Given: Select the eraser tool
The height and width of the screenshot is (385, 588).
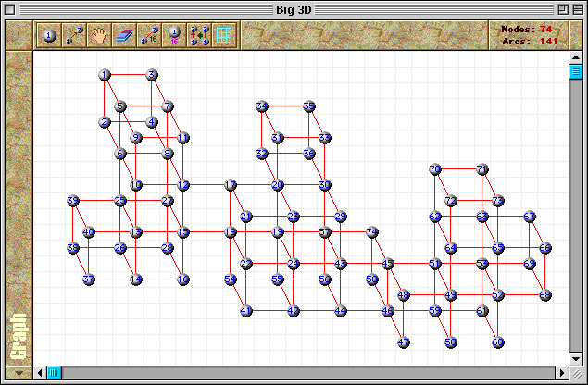Looking at the screenshot, I should pyautogui.click(x=124, y=36).
